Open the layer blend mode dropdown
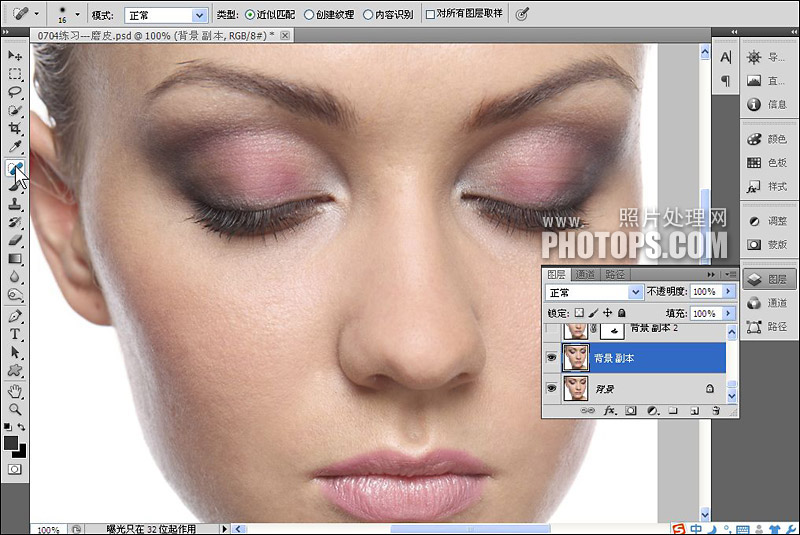The image size is (800, 535). click(594, 293)
